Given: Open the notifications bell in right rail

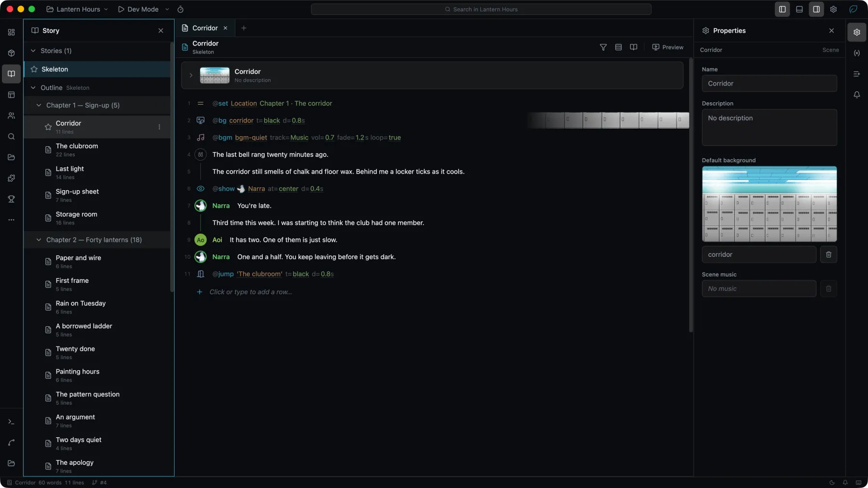Looking at the screenshot, I should point(857,95).
